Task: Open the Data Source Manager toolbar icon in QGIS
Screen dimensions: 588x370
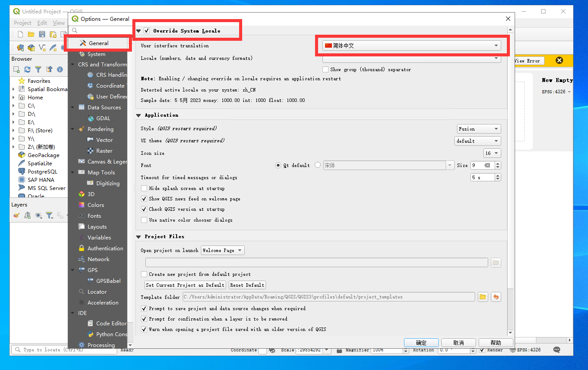Action: [x=20, y=47]
